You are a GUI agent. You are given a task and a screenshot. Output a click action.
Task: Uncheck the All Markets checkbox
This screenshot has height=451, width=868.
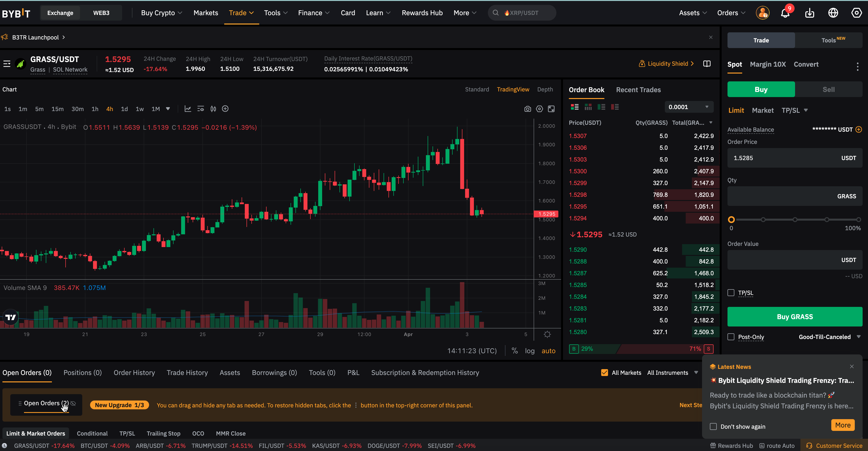[x=605, y=373]
